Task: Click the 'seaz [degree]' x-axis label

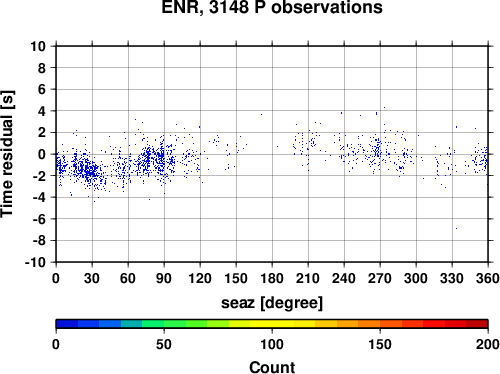Action: click(272, 303)
